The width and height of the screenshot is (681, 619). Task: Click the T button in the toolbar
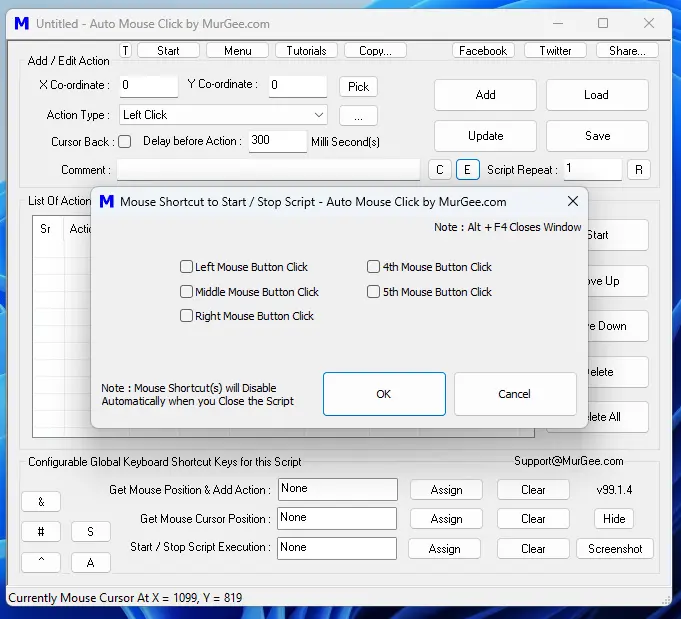pos(125,50)
